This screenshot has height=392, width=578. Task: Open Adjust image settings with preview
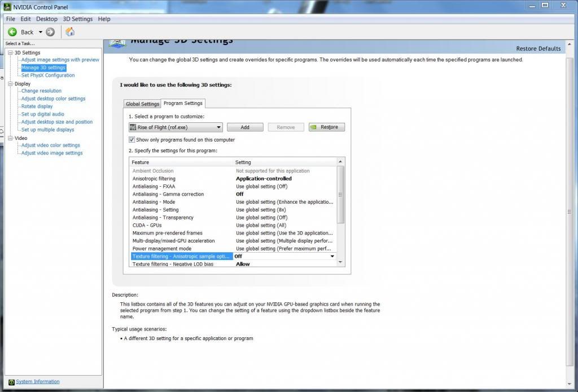[60, 60]
